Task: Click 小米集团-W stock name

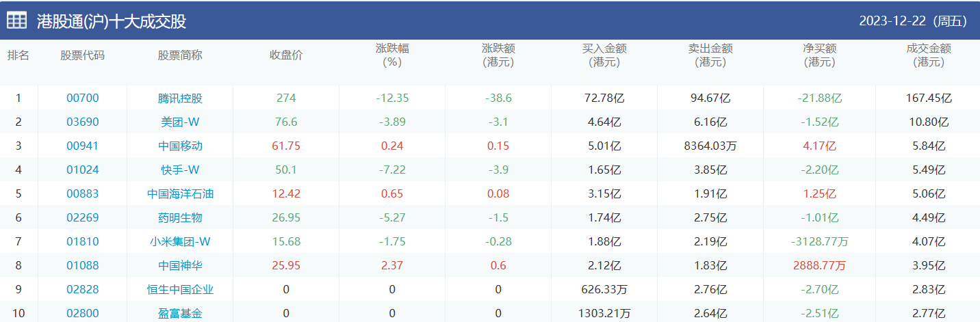Action: click(x=180, y=241)
